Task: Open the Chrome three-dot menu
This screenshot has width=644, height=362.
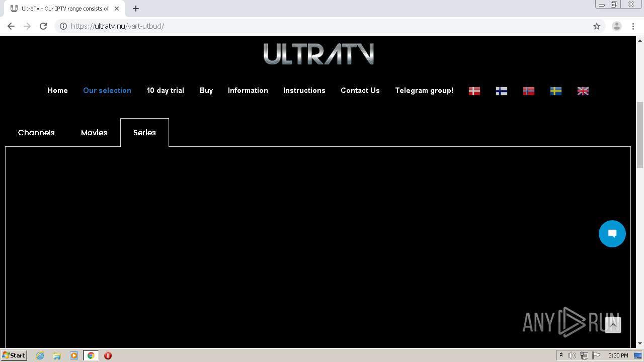Action: 633,26
